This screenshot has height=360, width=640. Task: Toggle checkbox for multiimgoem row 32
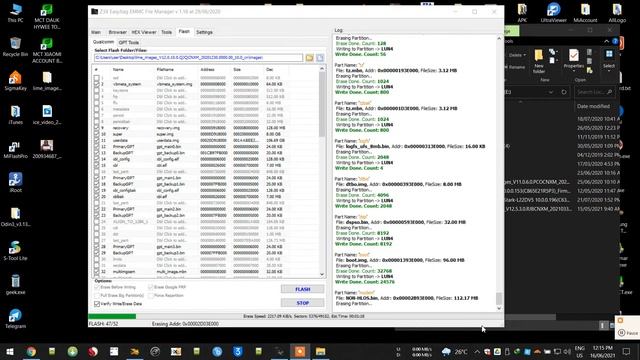click(x=97, y=271)
